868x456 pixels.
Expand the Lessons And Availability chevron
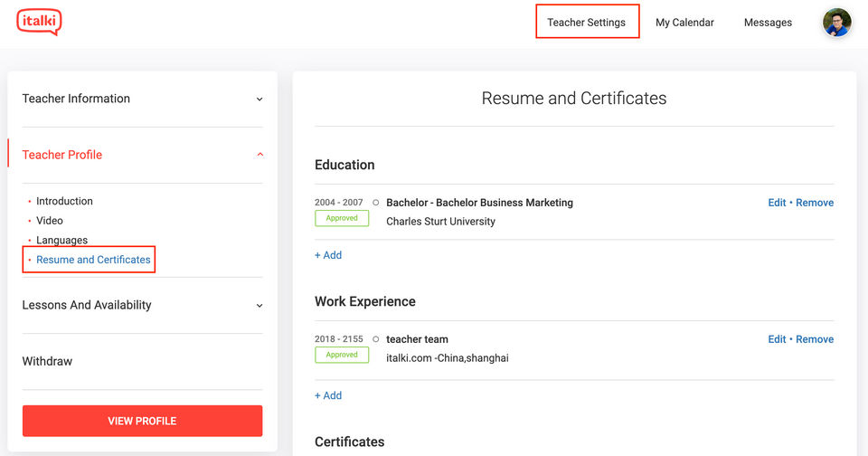pyautogui.click(x=259, y=306)
